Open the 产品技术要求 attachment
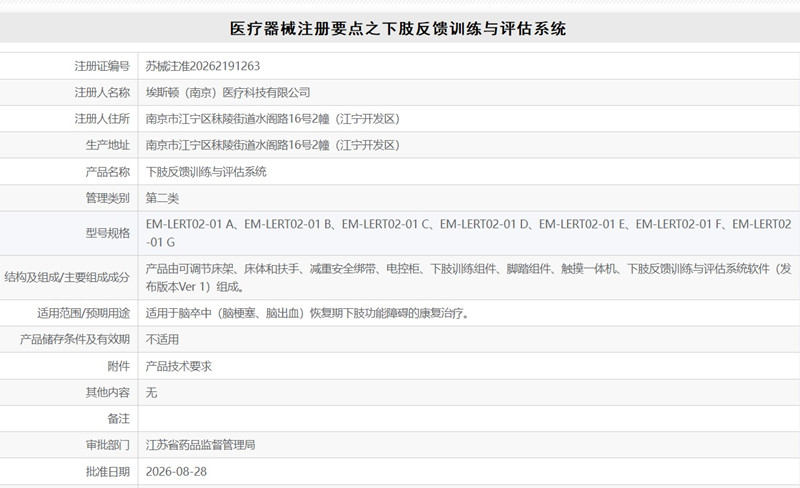 (179, 366)
